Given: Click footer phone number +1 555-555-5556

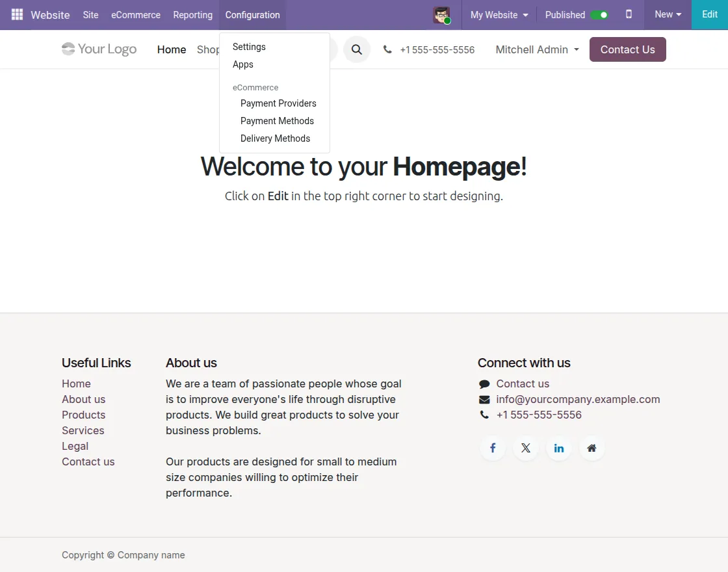Looking at the screenshot, I should tap(539, 415).
